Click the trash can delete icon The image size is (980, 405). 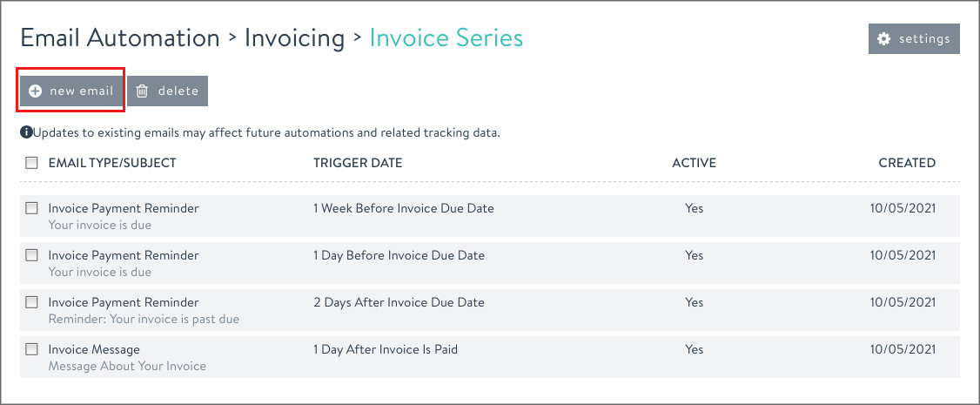[143, 91]
